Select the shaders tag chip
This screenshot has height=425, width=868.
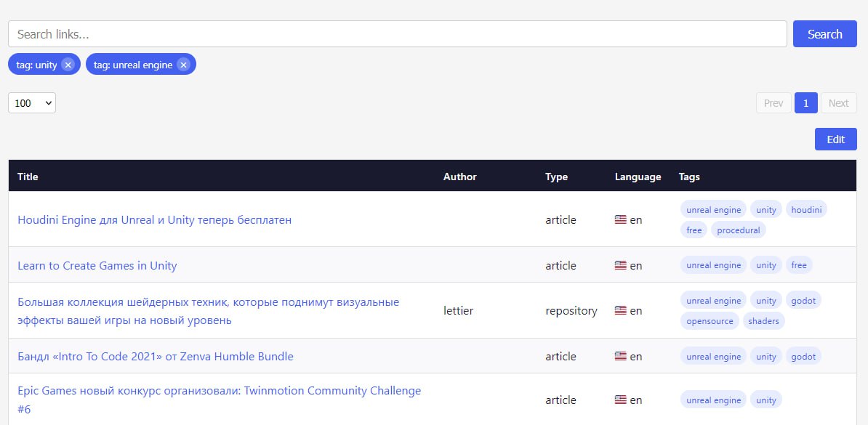[763, 321]
